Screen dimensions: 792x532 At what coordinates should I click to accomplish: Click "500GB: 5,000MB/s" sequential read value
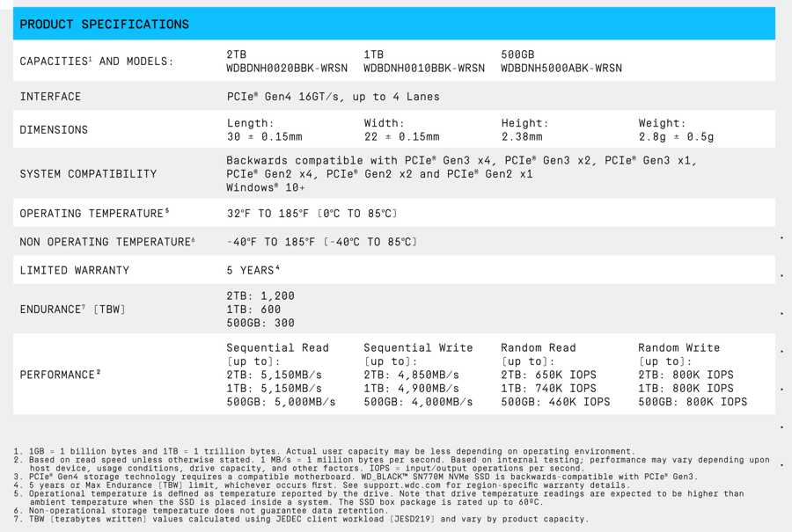[x=281, y=402]
